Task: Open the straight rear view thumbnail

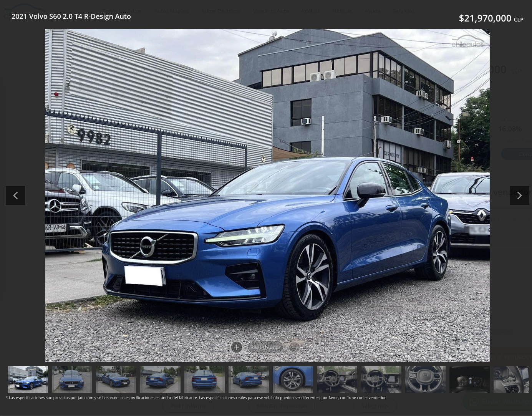Action: 204,380
